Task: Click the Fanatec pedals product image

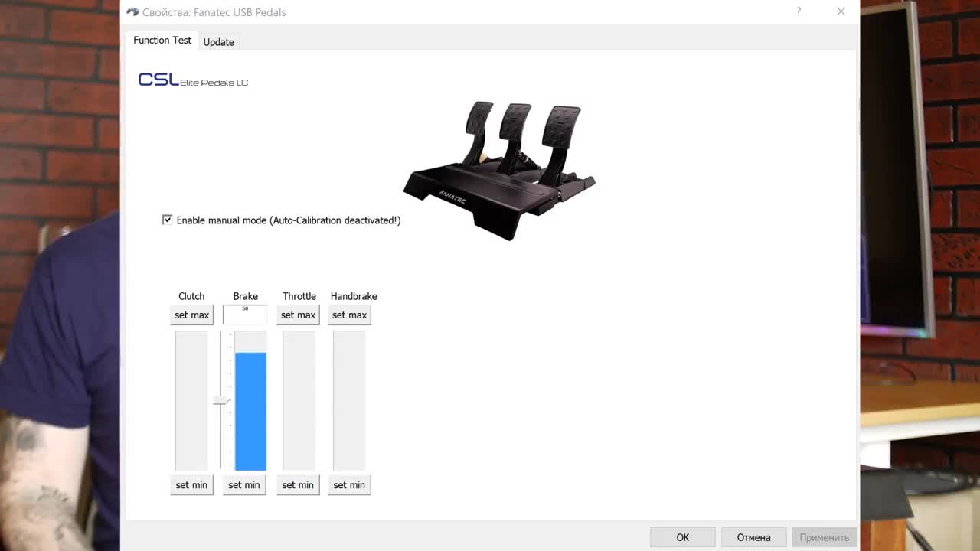Action: [x=499, y=170]
